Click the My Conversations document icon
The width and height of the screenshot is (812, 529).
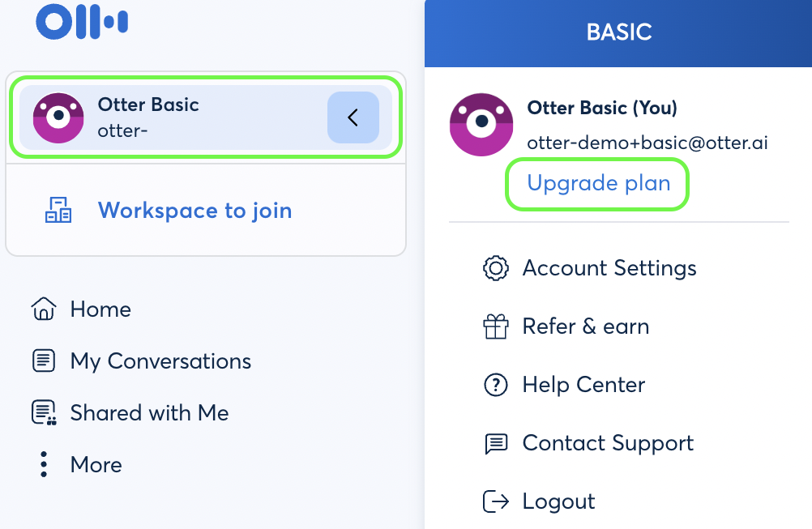tap(44, 360)
